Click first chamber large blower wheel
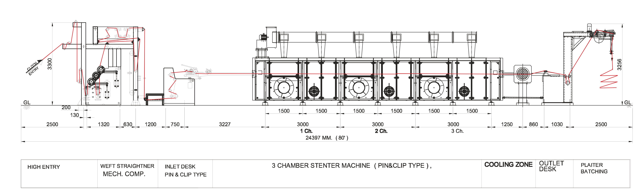This screenshot has height=195, width=644. point(284,88)
